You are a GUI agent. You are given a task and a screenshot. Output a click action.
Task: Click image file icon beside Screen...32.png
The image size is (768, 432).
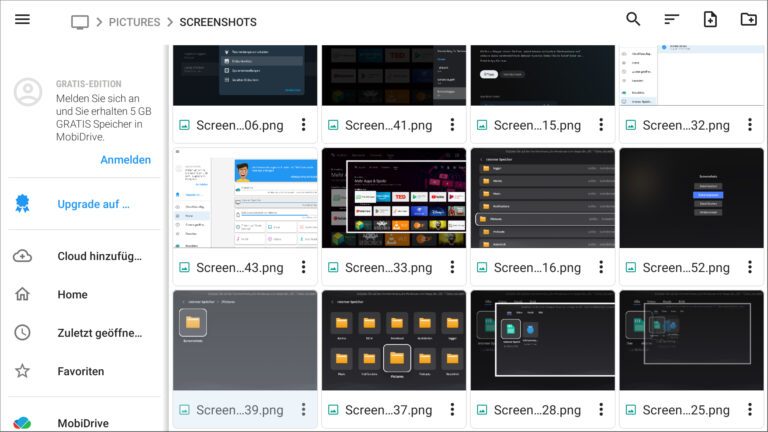[631, 125]
